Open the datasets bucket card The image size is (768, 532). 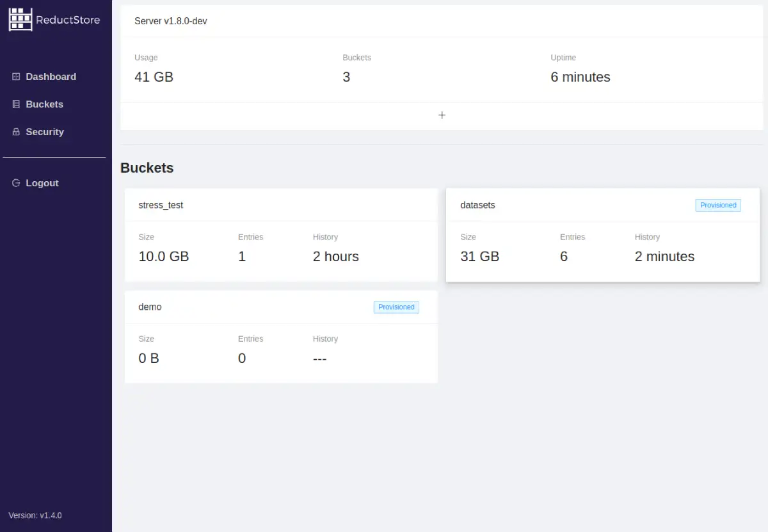(x=603, y=235)
